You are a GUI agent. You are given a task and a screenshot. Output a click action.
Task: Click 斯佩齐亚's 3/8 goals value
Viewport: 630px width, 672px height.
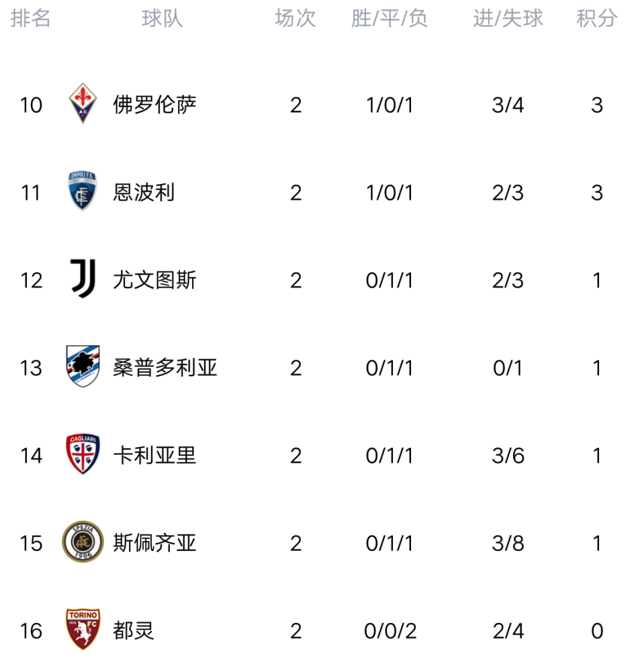click(508, 543)
